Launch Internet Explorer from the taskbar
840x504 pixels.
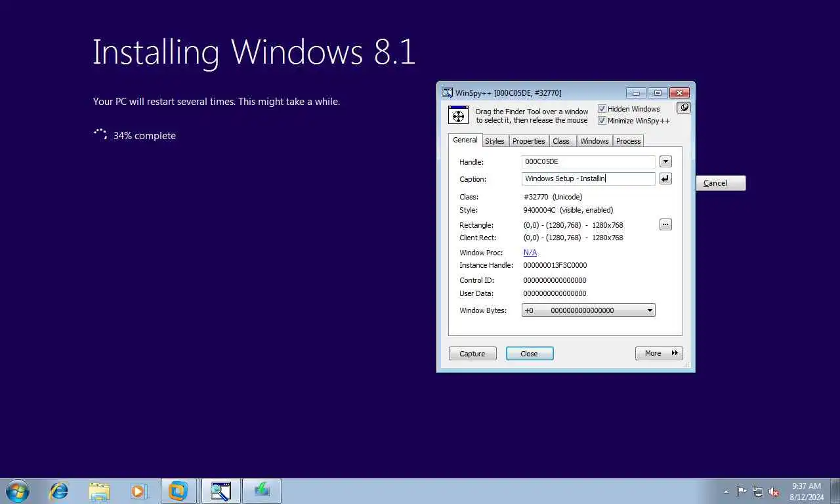coord(59,491)
